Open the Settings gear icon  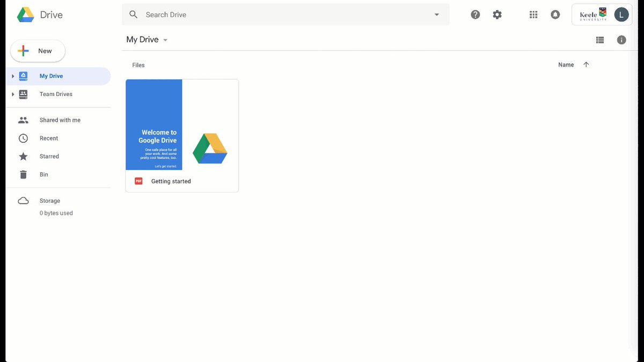(497, 14)
